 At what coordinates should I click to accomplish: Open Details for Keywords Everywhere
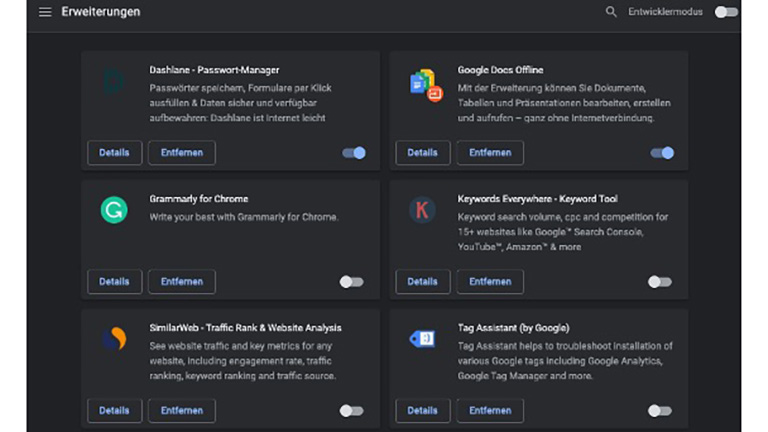point(422,282)
